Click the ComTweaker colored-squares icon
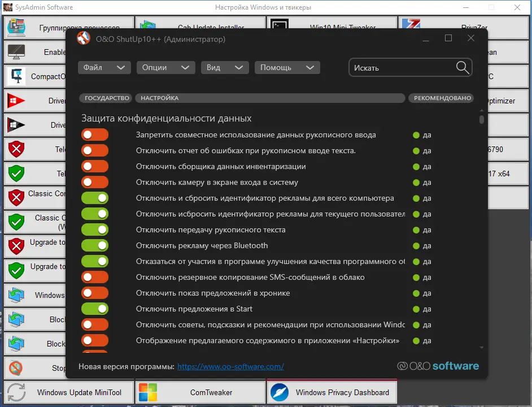 (149, 392)
